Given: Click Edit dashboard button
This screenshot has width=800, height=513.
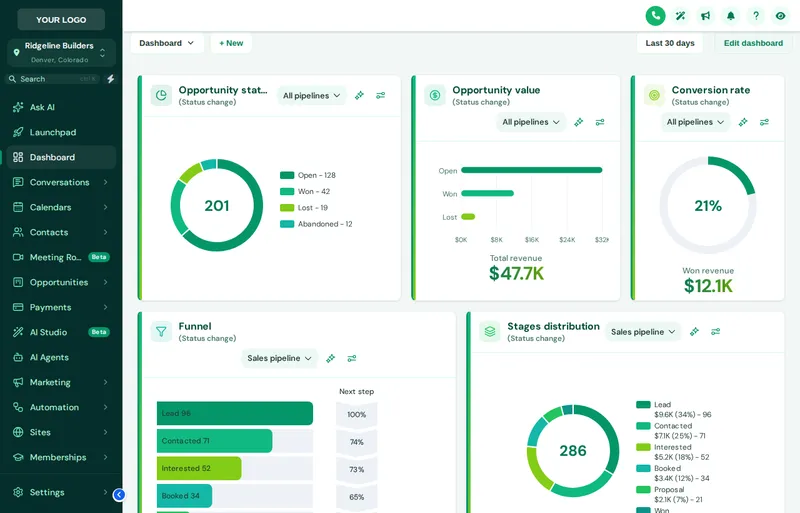Looking at the screenshot, I should coord(753,43).
